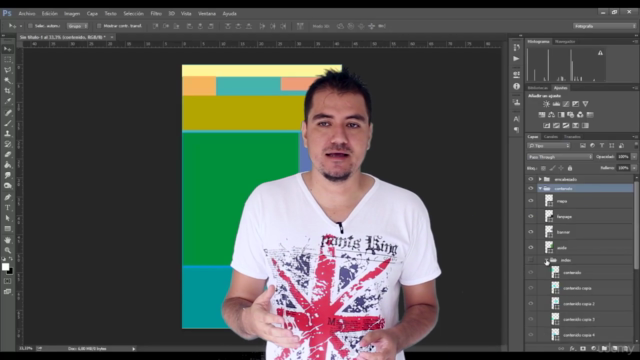Switch to the Canales tab

tap(551, 137)
